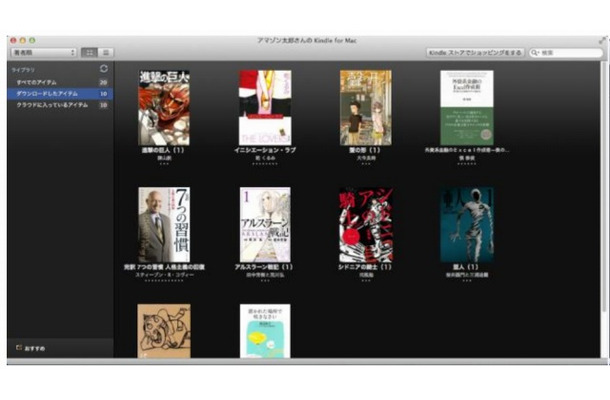Open the 聲の形 (1) book cover

point(366,108)
